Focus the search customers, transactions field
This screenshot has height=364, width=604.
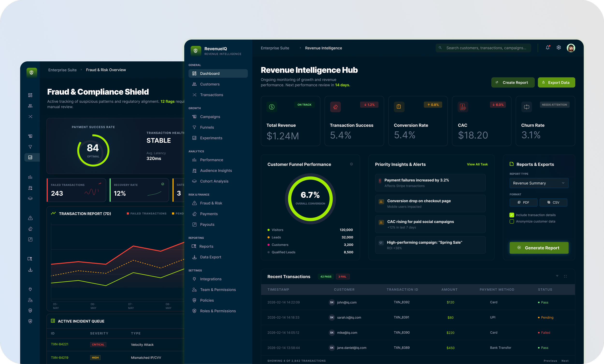[483, 48]
